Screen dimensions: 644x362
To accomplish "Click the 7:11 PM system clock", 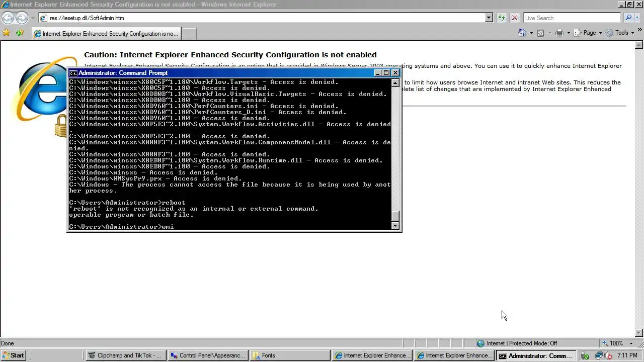I will click(627, 355).
